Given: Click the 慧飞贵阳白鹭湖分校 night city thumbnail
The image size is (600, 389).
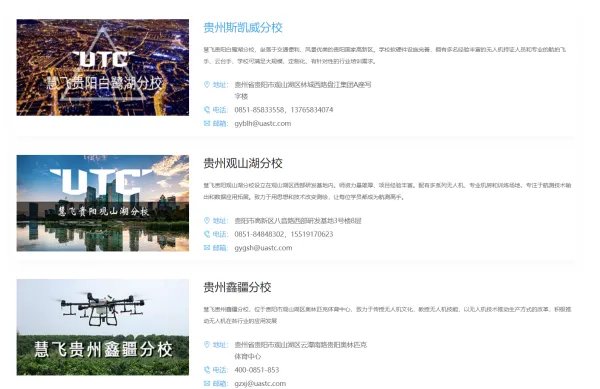Looking at the screenshot, I should [x=103, y=67].
